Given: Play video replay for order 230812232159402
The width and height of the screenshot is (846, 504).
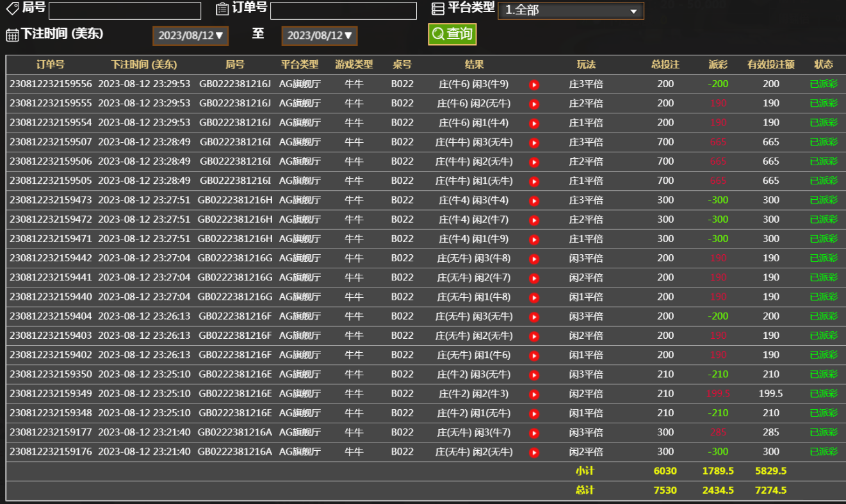Looking at the screenshot, I should pos(534,355).
